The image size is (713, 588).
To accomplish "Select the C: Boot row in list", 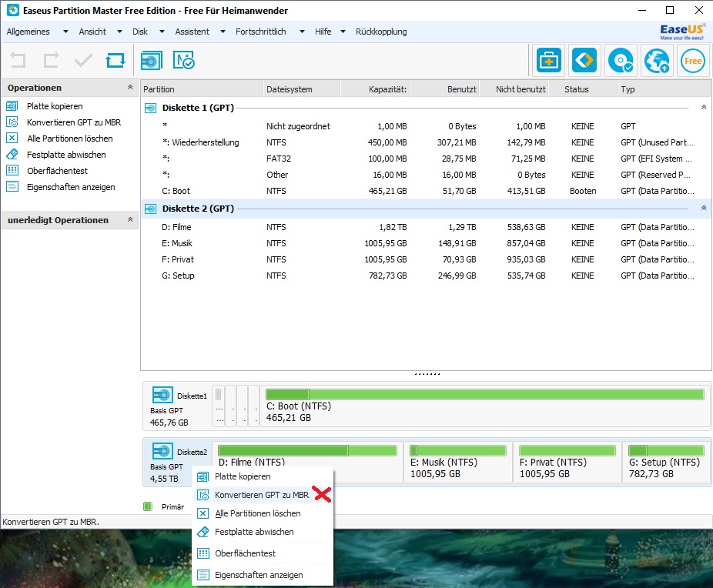I will (x=426, y=191).
